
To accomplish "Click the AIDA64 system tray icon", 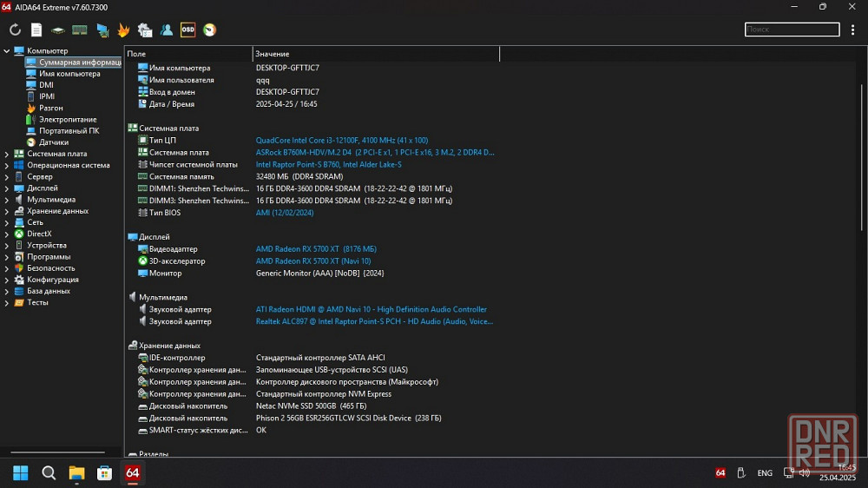I will [720, 472].
